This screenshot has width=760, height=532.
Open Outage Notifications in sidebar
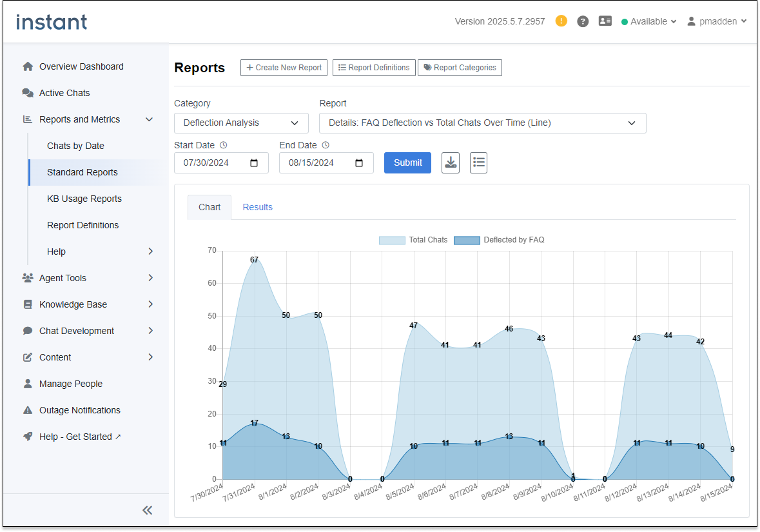pyautogui.click(x=80, y=410)
